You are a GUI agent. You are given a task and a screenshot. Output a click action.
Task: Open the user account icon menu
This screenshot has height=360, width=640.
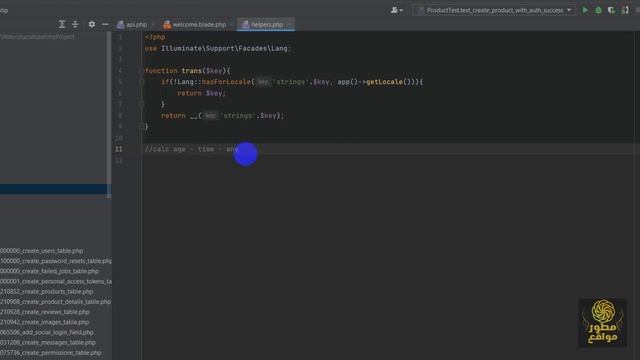click(x=396, y=10)
